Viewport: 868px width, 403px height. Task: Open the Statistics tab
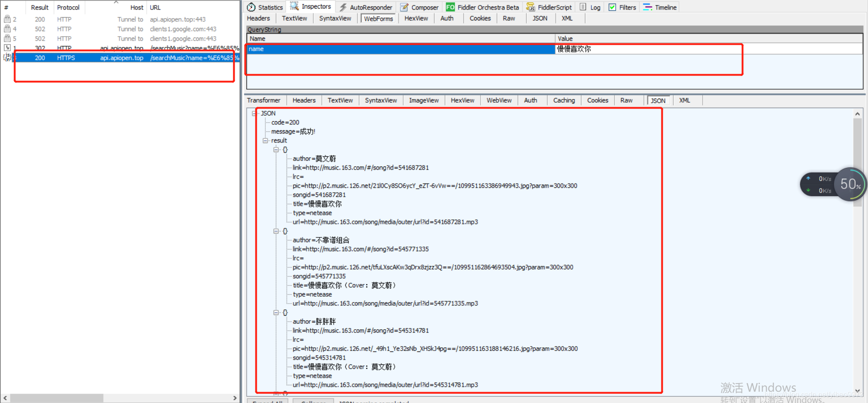point(265,7)
